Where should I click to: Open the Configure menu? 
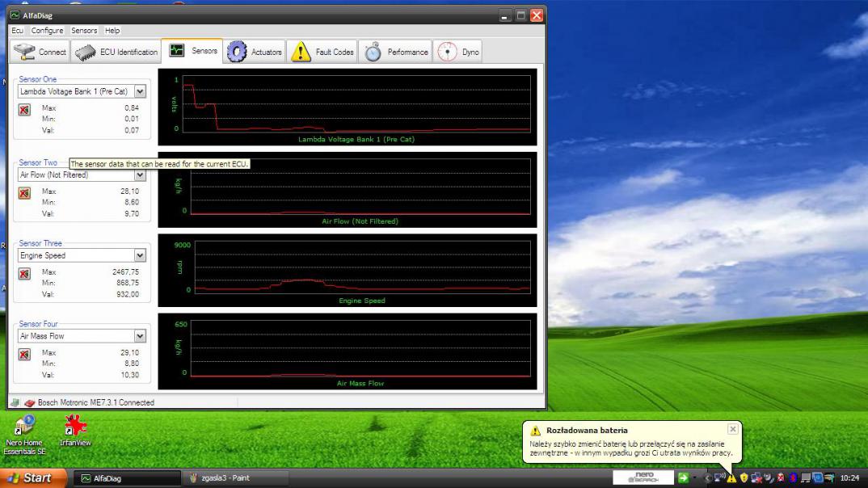point(47,31)
